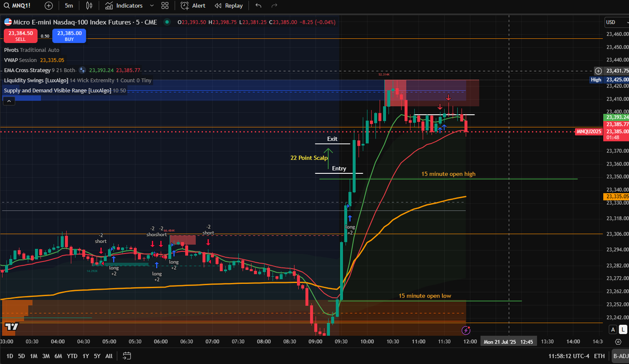The height and width of the screenshot is (364, 629).
Task: Start bar Replay mode
Action: (229, 6)
